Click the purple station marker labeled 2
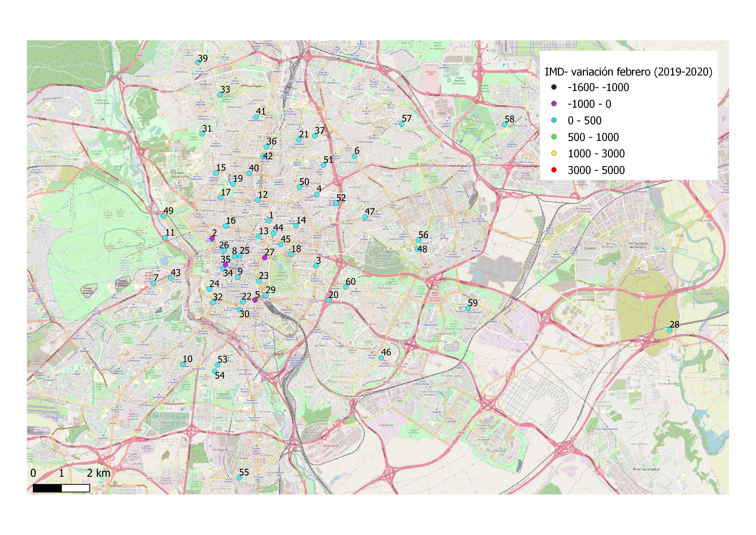Image resolution: width=756 pixels, height=535 pixels. pyautogui.click(x=212, y=238)
